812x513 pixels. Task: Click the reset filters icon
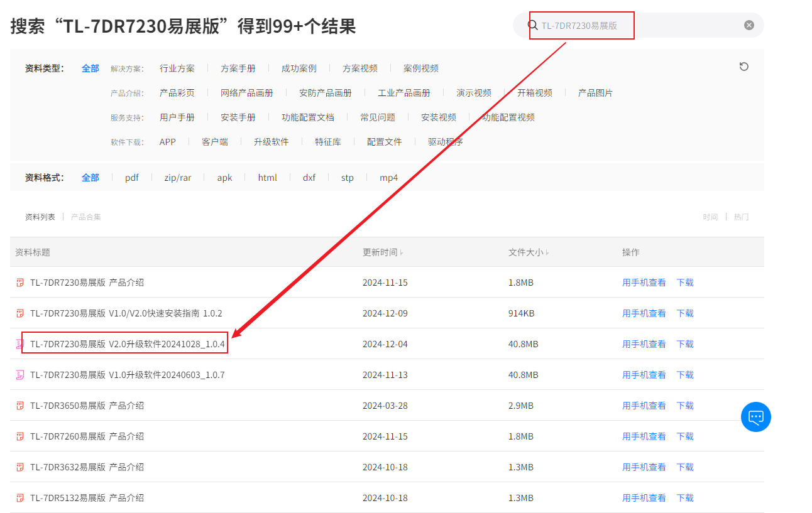pyautogui.click(x=744, y=67)
